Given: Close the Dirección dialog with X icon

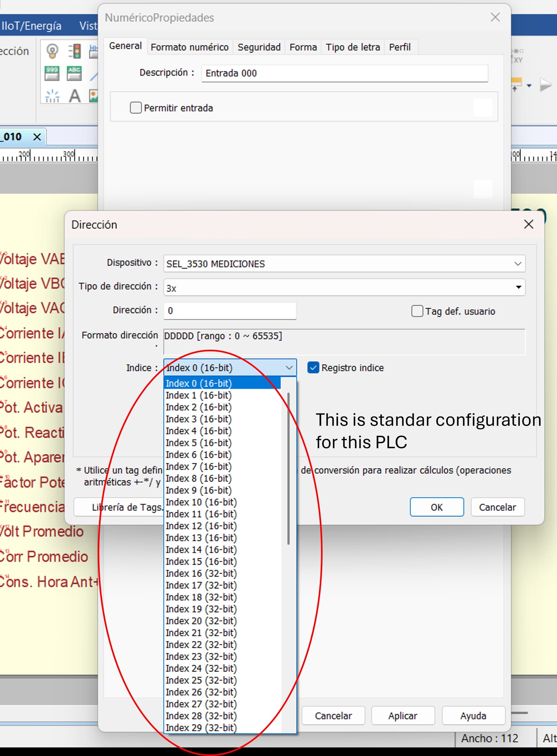Looking at the screenshot, I should [x=528, y=224].
